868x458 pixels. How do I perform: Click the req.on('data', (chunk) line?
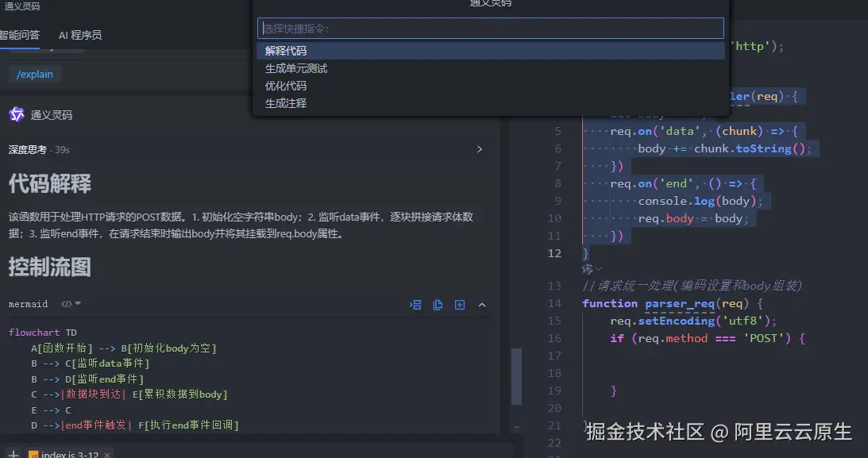[704, 131]
